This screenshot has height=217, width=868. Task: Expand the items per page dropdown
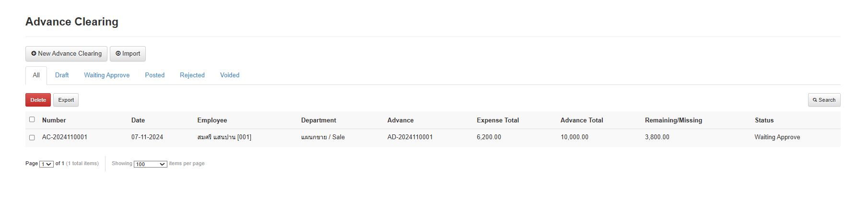(150, 164)
